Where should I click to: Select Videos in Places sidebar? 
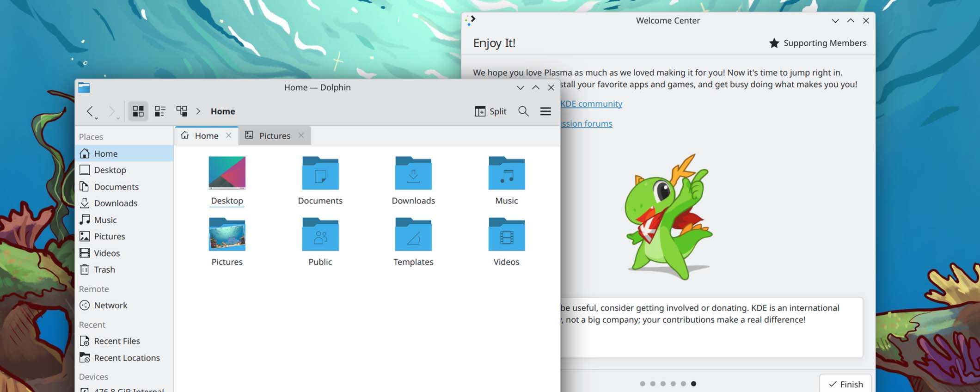tap(124, 253)
